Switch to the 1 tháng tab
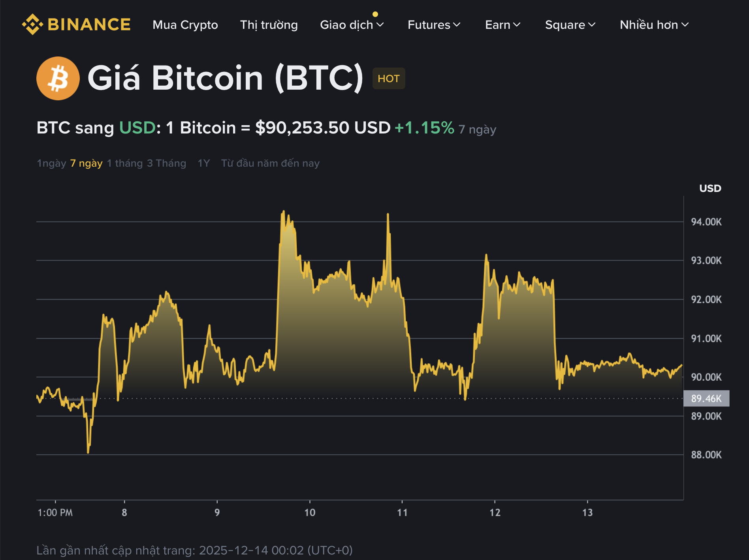This screenshot has height=560, width=749. [x=124, y=163]
